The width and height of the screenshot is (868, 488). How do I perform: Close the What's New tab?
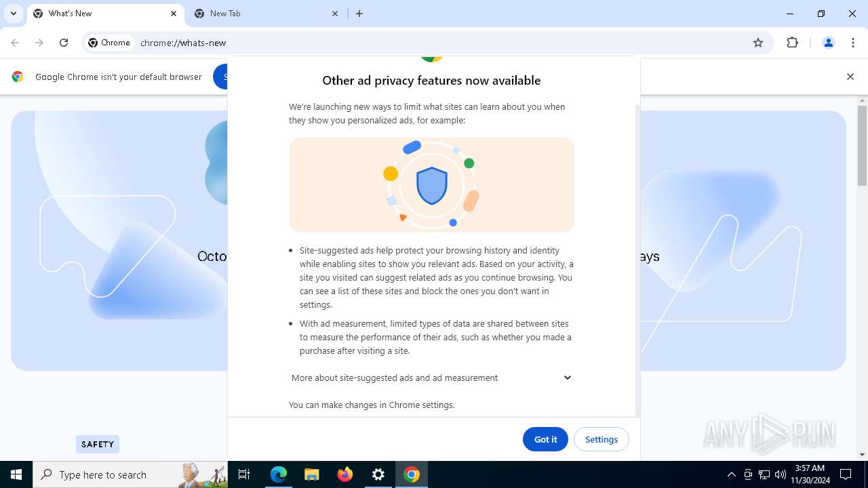(x=174, y=14)
